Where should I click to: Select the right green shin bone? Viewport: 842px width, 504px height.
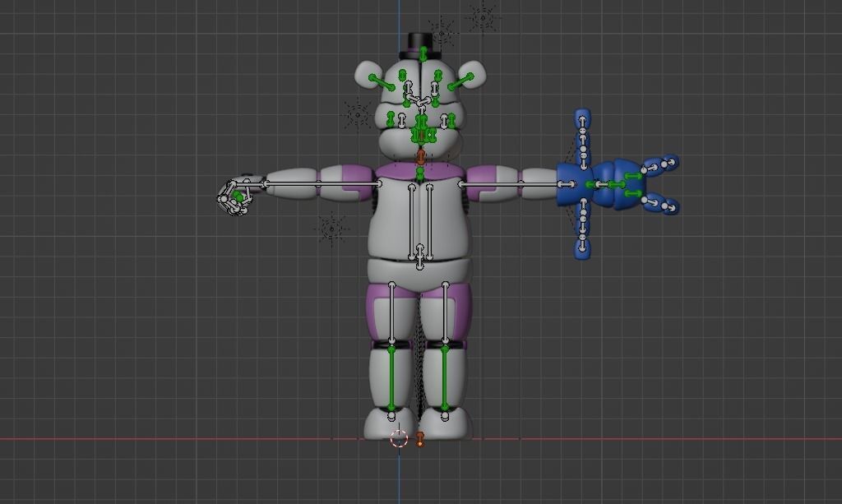point(445,379)
